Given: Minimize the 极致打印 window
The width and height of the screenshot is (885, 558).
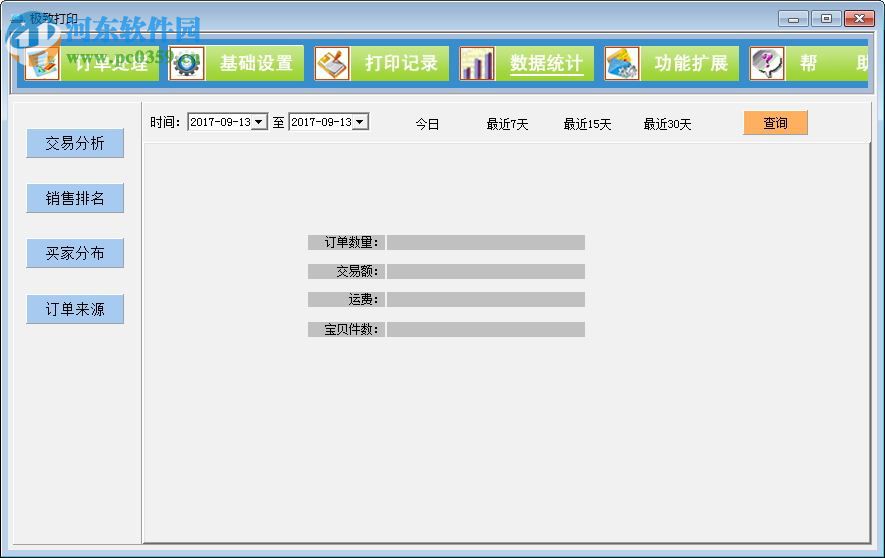Looking at the screenshot, I should [x=793, y=19].
